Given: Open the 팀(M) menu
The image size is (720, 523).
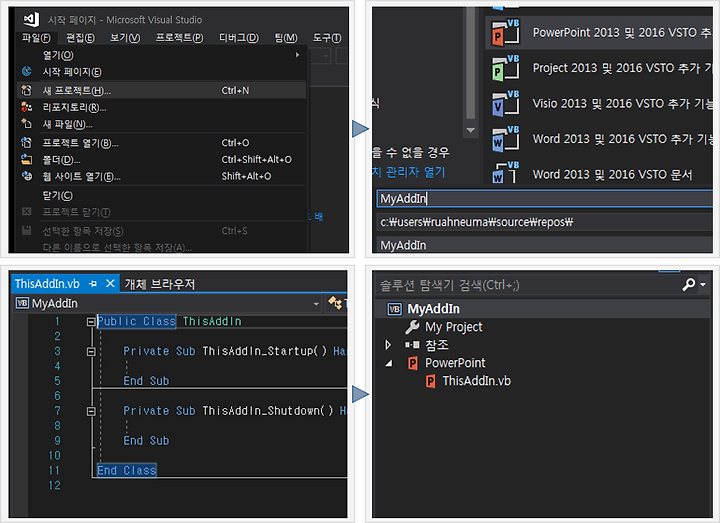Looking at the screenshot, I should click(x=286, y=38).
